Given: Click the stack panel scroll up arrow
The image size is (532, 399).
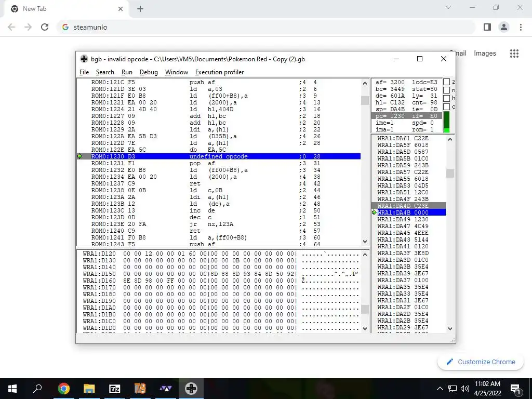Looking at the screenshot, I should coord(450,139).
